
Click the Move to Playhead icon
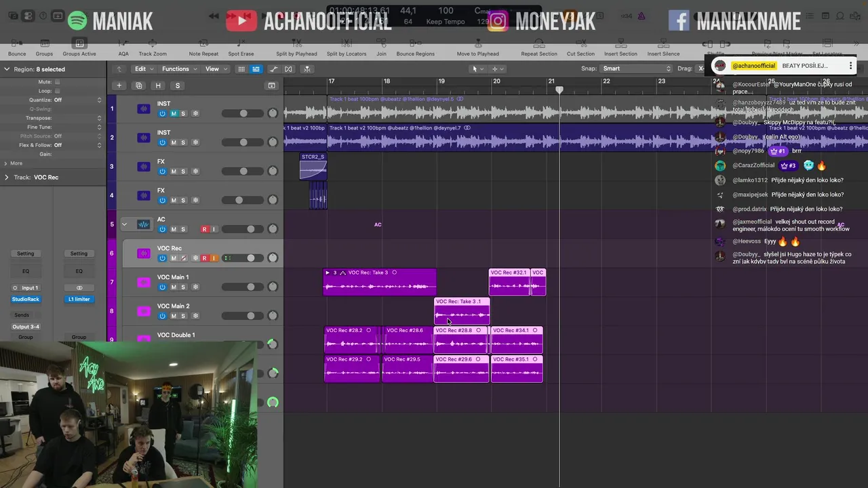(477, 44)
